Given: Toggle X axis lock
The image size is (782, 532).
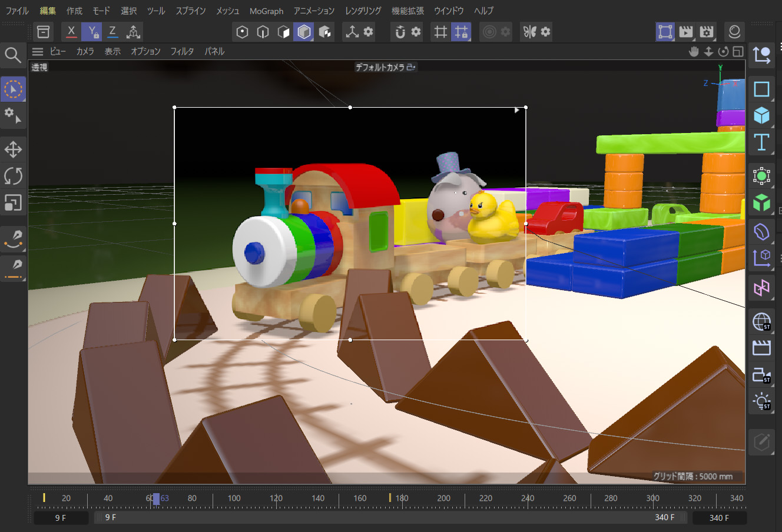Looking at the screenshot, I should pos(71,32).
